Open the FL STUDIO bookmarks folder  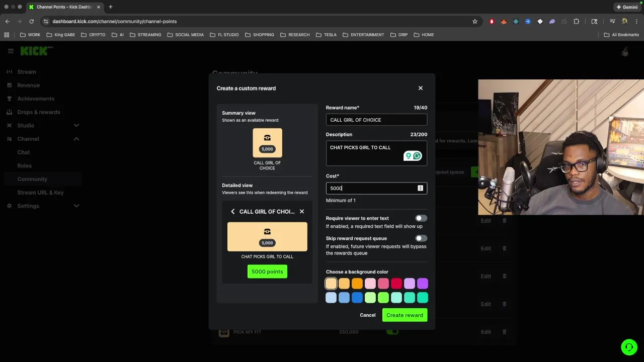tap(224, 35)
